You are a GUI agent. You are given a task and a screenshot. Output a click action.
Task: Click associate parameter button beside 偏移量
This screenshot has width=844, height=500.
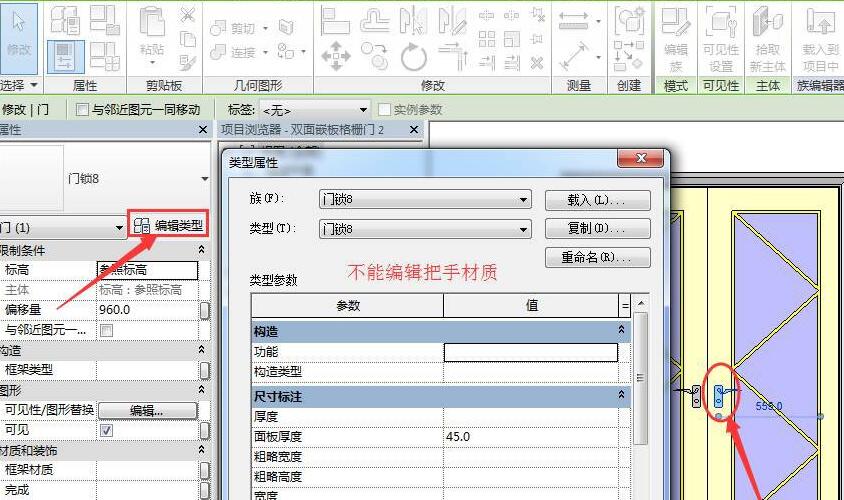[205, 310]
